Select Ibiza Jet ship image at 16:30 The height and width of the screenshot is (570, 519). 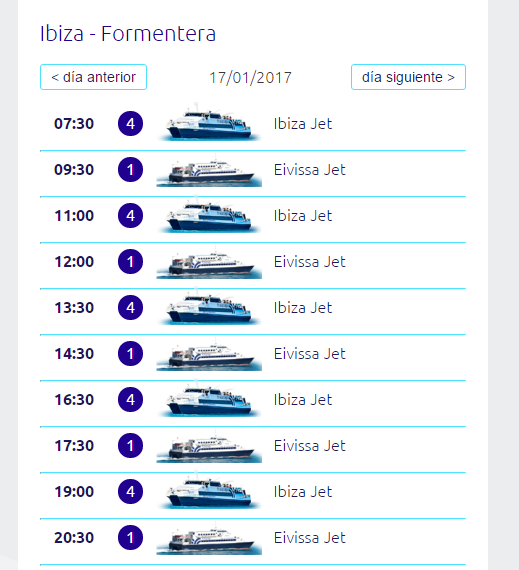(x=209, y=399)
